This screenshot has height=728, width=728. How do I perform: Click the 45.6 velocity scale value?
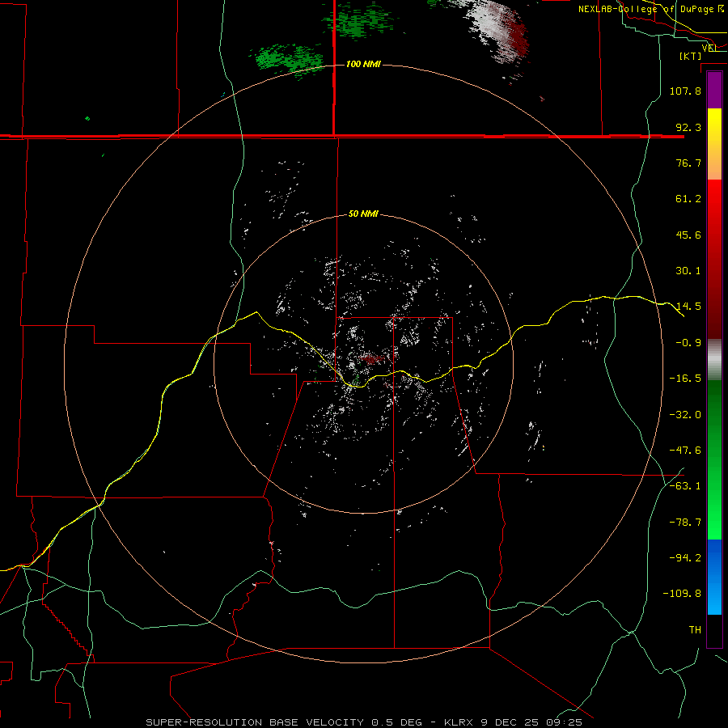pyautogui.click(x=688, y=235)
